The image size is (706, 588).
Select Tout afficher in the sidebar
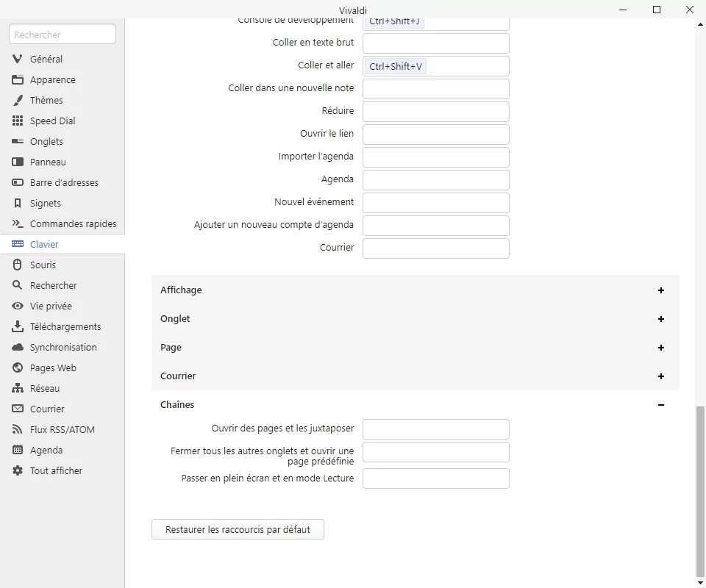pyautogui.click(x=63, y=470)
